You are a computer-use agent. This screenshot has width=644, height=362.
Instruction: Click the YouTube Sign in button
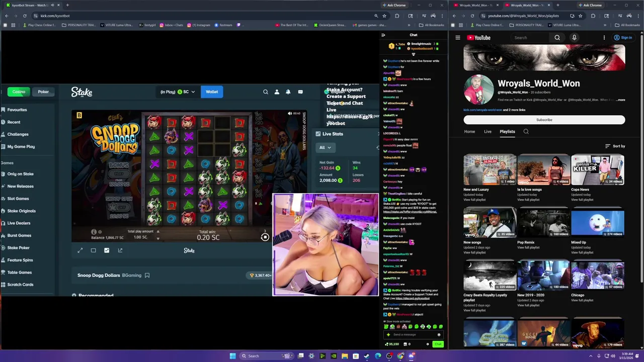click(623, 38)
